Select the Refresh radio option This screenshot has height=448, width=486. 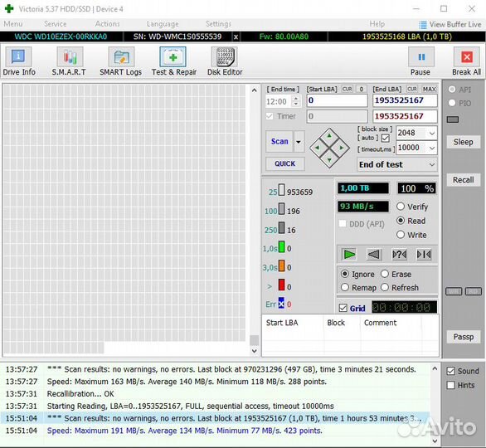385,287
